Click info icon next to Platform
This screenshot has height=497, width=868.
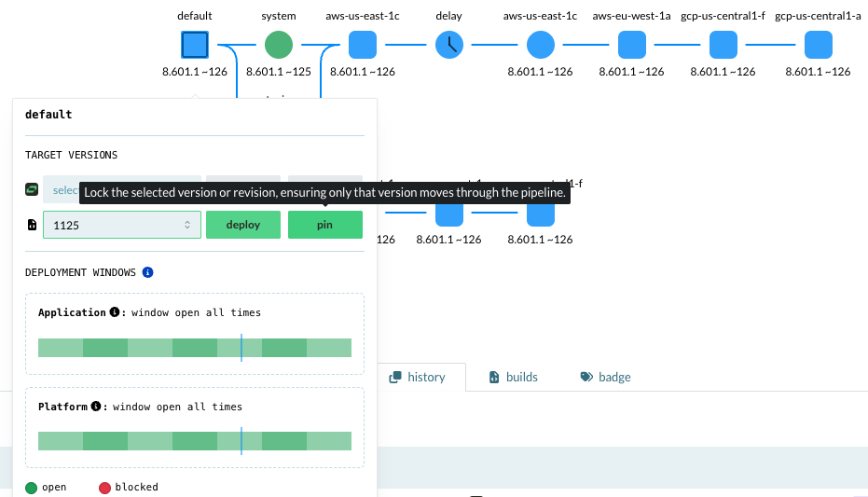tap(96, 407)
